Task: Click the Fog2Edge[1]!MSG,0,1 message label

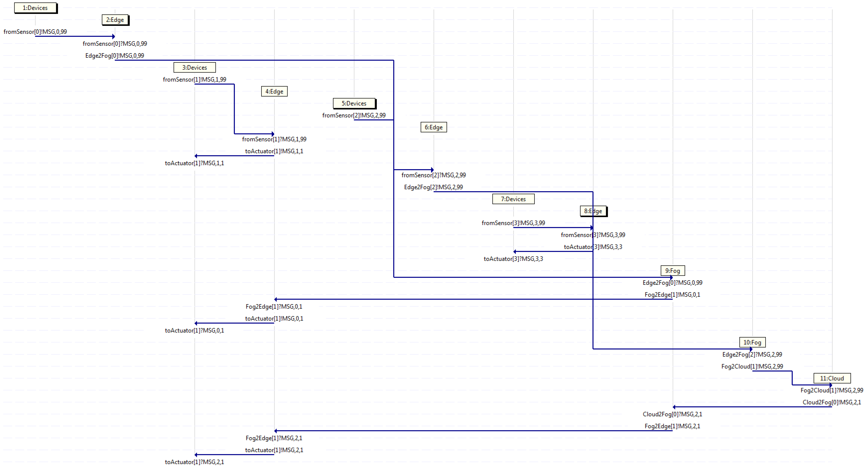Action: click(x=672, y=295)
